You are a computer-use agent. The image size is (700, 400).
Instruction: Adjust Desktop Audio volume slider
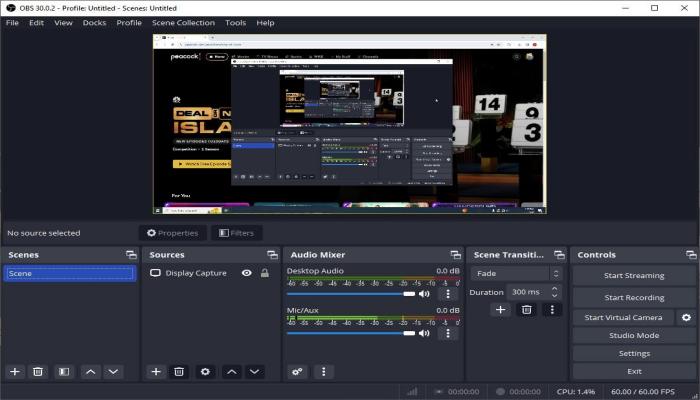pos(351,294)
